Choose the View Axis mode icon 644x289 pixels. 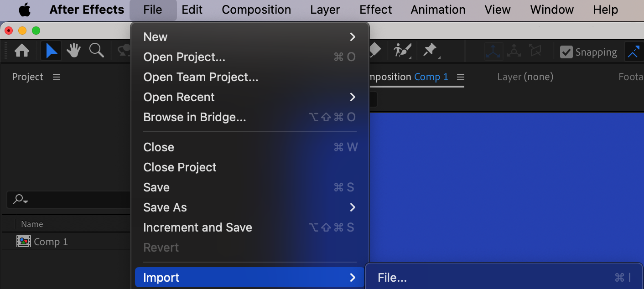(x=535, y=52)
